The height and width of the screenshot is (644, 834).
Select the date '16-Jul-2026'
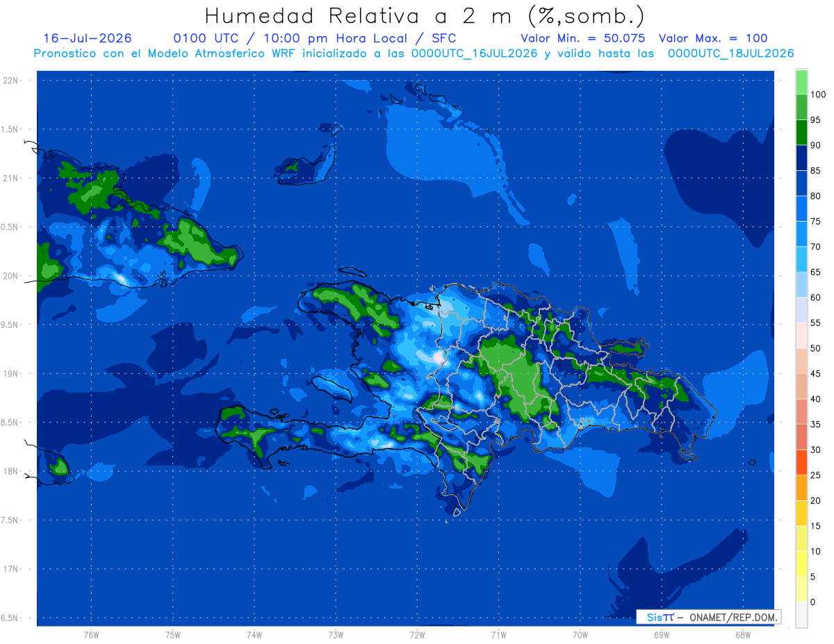88,38
